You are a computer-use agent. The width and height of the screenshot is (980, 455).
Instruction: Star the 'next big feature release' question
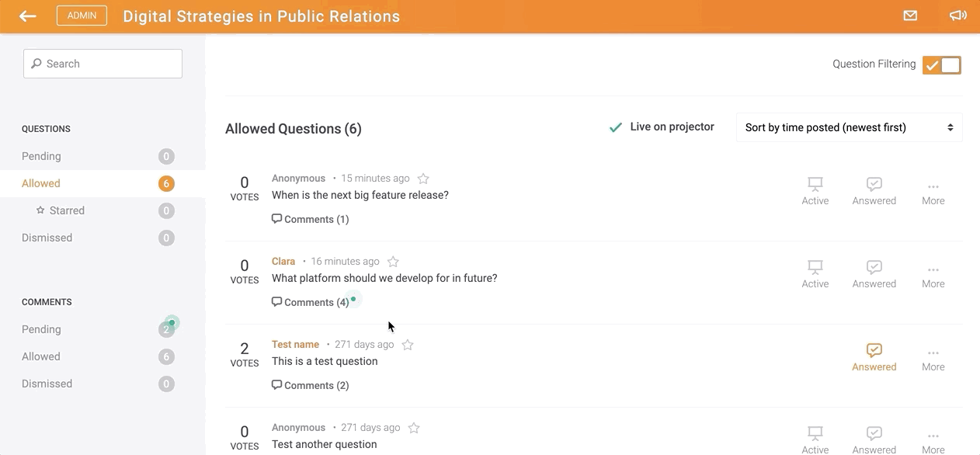(x=423, y=179)
